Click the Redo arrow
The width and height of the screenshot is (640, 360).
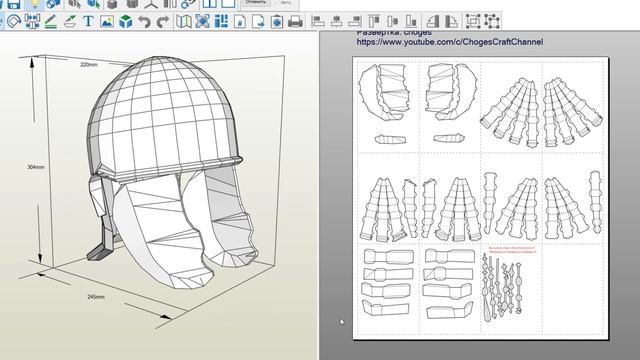tap(163, 21)
